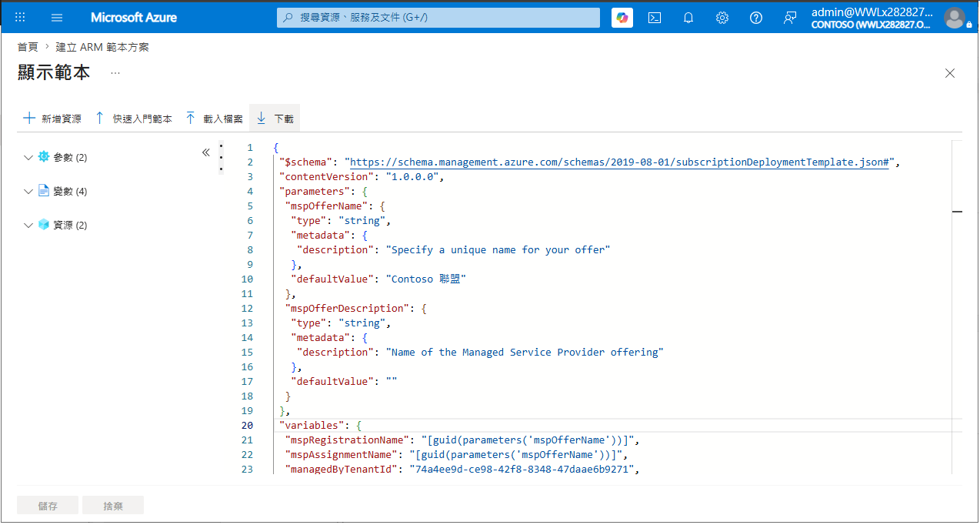This screenshot has height=525, width=980.
Task: Open the help question mark
Action: coord(756,17)
